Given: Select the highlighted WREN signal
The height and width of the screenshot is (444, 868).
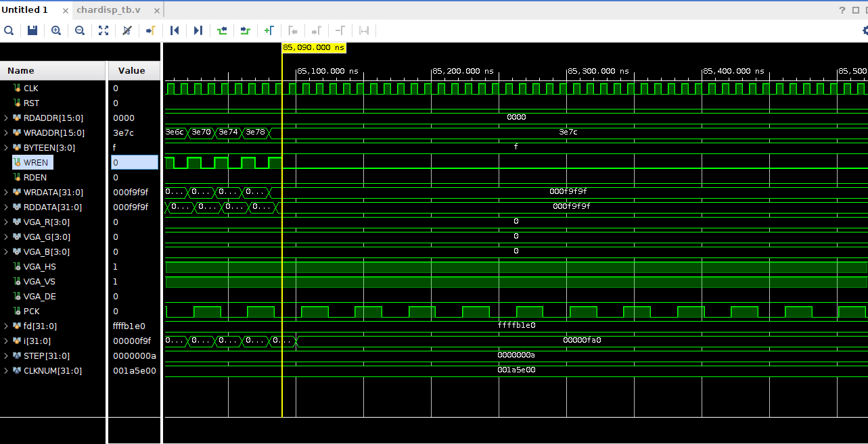Looking at the screenshot, I should click(36, 162).
